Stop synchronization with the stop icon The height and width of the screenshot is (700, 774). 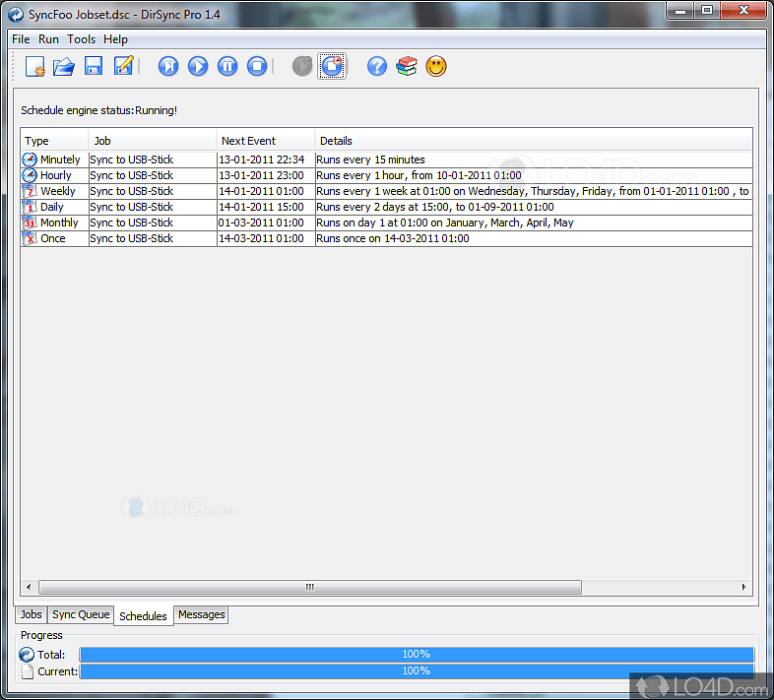257,66
